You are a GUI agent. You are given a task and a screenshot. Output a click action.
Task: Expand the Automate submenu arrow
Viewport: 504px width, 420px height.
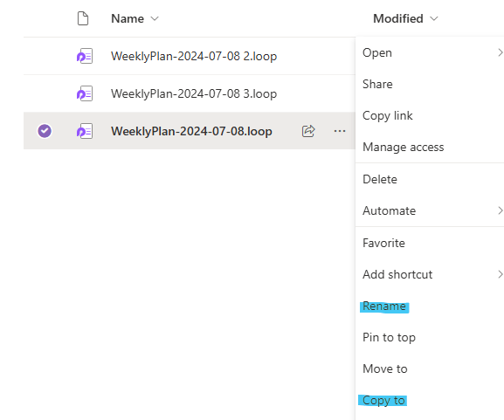point(500,210)
